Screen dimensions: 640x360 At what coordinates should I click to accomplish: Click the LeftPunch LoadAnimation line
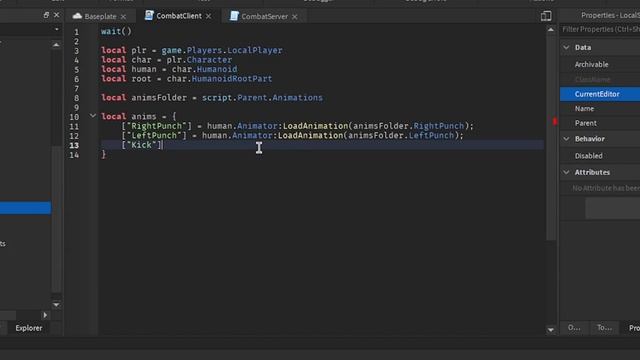(x=292, y=136)
